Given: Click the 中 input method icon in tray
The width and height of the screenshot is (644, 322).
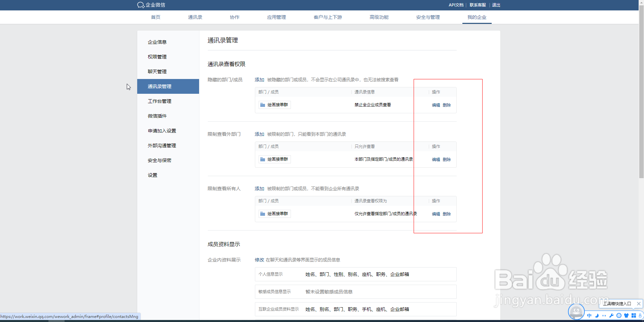Looking at the screenshot, I should [x=589, y=316].
